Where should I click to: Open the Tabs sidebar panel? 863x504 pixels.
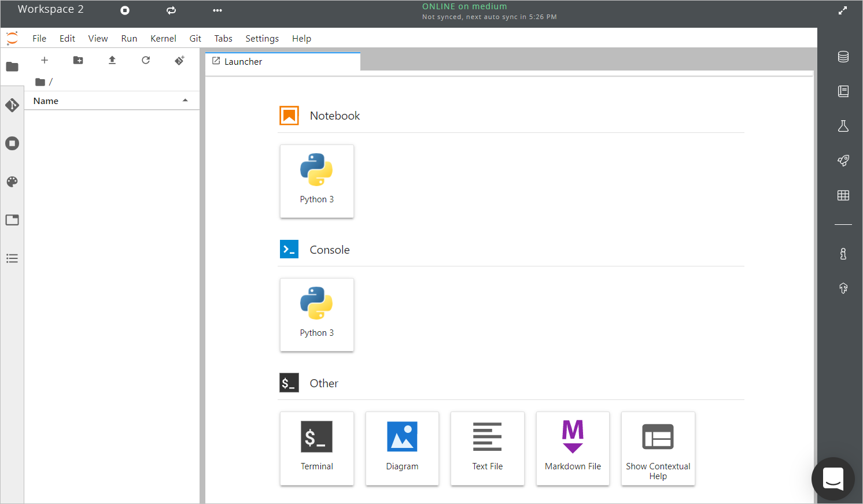point(12,220)
